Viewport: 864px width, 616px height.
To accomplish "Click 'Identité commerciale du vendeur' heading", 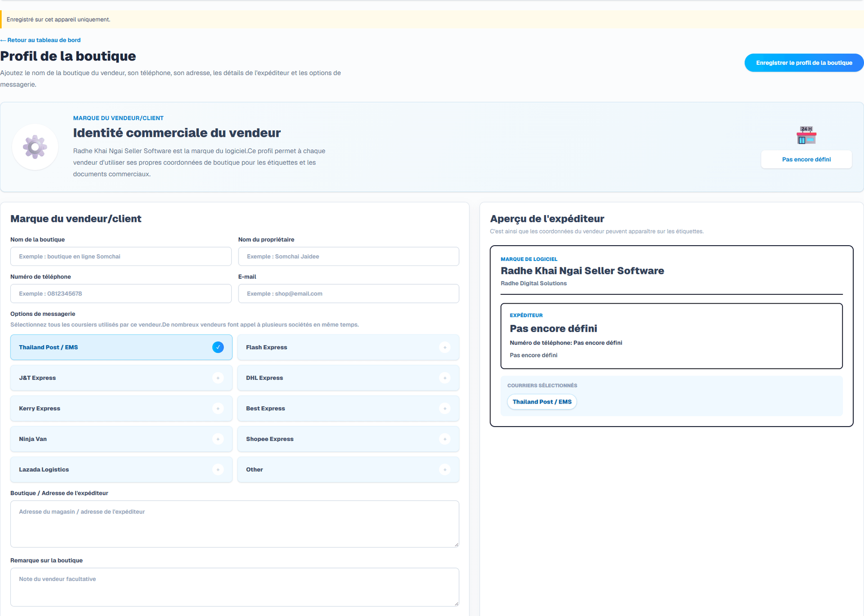I will click(x=177, y=133).
